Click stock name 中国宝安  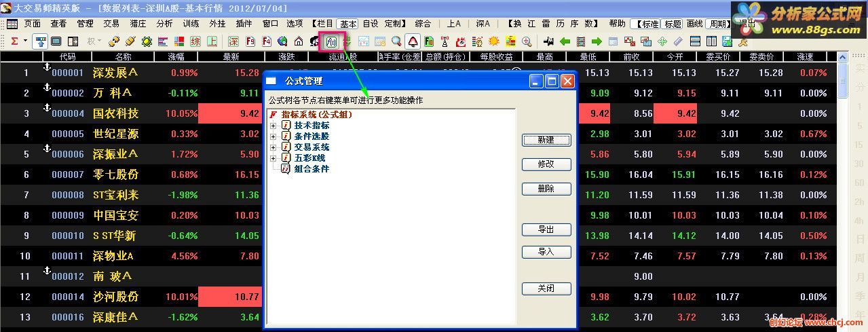115,215
